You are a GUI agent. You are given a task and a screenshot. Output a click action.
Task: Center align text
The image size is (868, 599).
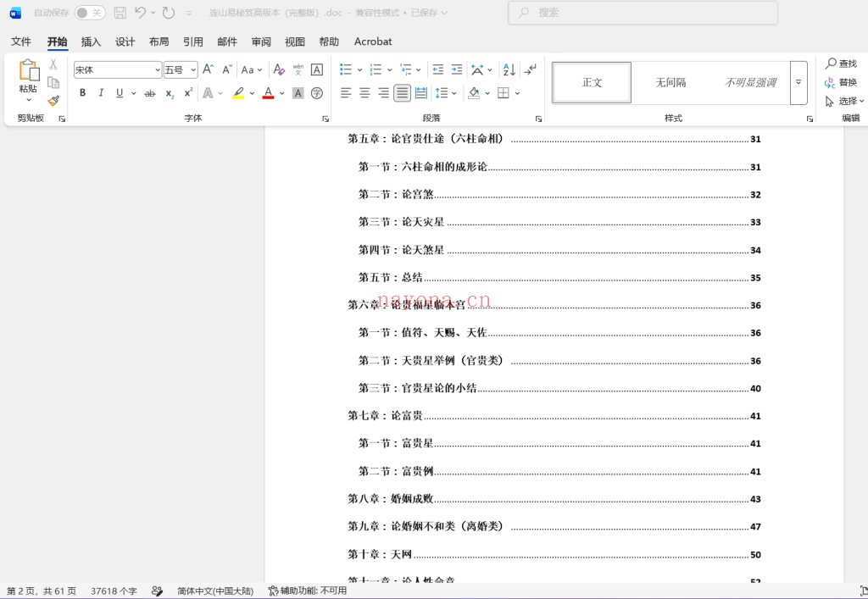364,93
